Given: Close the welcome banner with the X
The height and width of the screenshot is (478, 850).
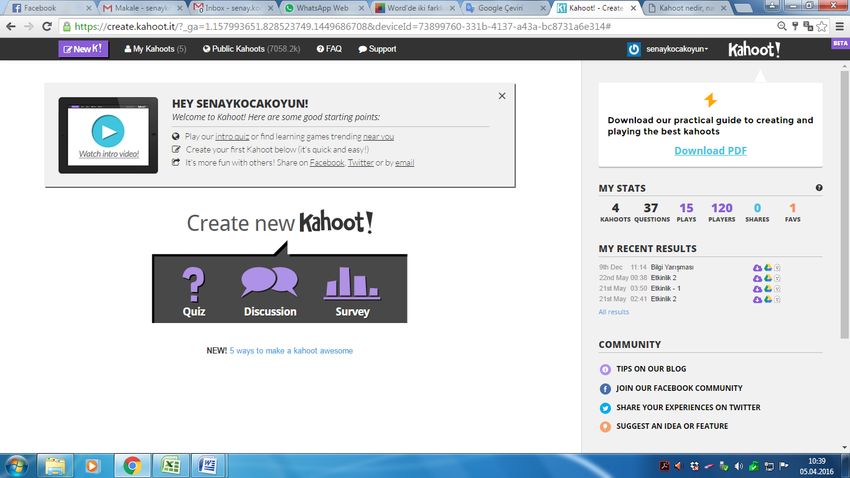Looking at the screenshot, I should [x=502, y=96].
